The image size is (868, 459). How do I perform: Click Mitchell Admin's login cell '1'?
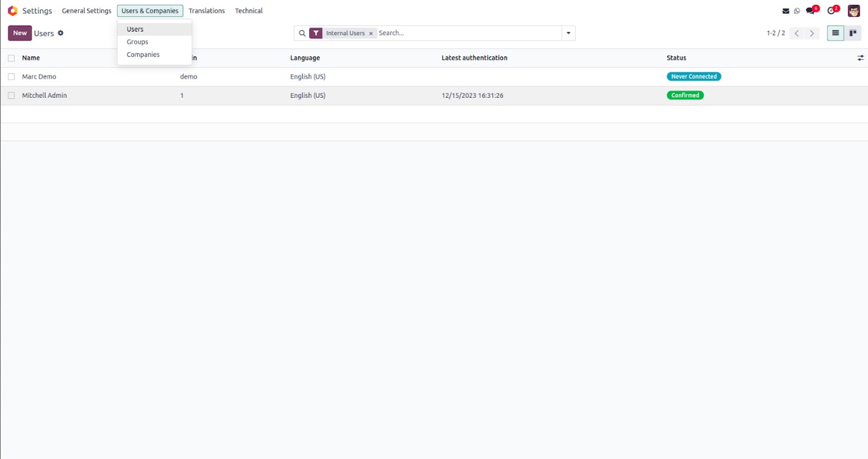(182, 96)
